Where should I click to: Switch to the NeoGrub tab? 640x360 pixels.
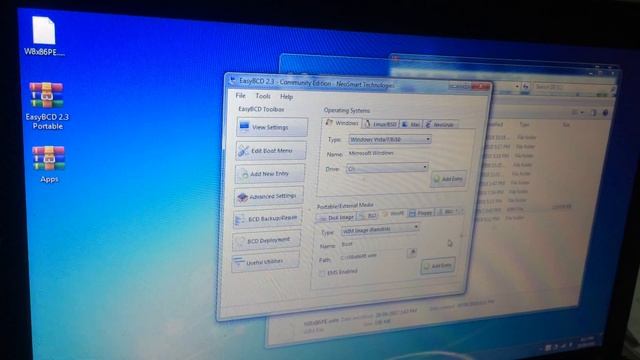[x=440, y=124]
